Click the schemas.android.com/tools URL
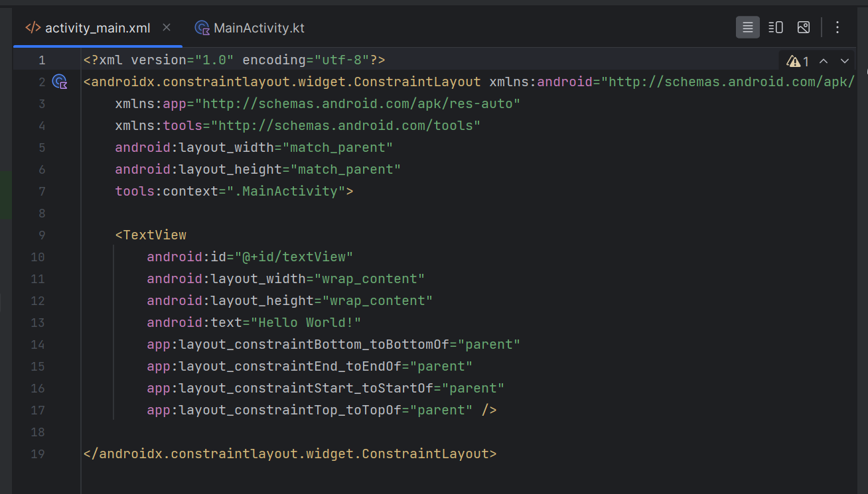The image size is (868, 494). click(349, 126)
